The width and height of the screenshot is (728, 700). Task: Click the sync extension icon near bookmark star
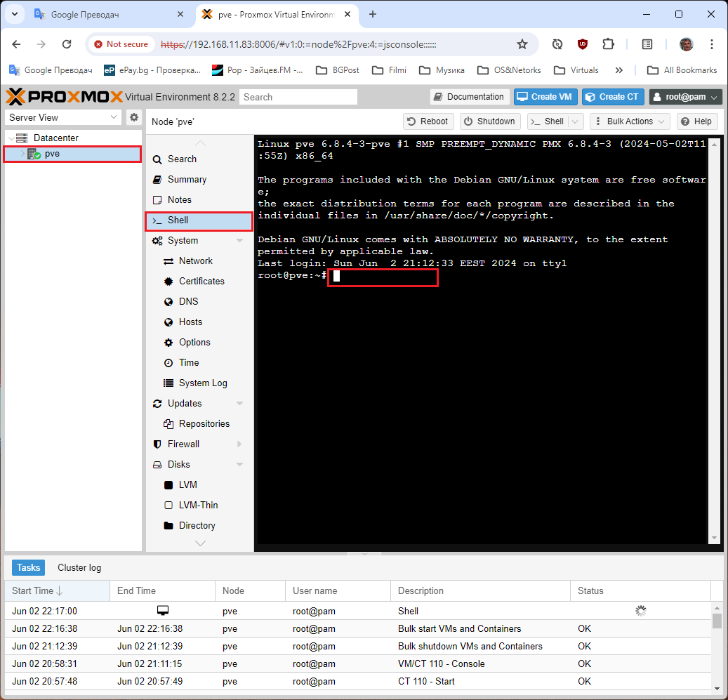pyautogui.click(x=557, y=44)
